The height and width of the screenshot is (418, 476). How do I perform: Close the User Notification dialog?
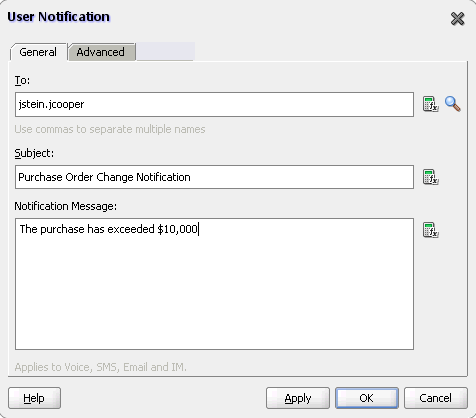click(457, 18)
